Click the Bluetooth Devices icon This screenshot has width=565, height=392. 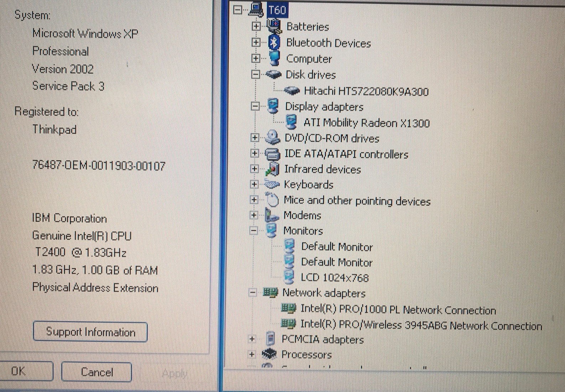coord(274,42)
